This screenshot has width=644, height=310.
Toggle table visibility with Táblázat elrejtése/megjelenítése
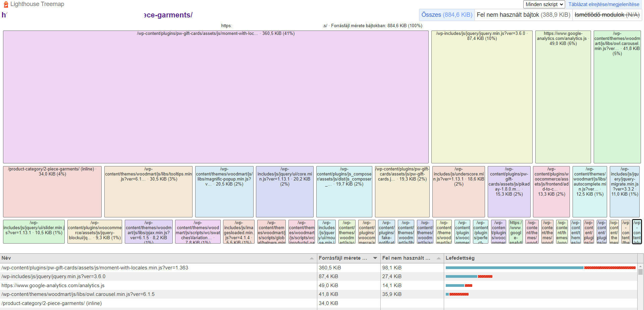604,4
